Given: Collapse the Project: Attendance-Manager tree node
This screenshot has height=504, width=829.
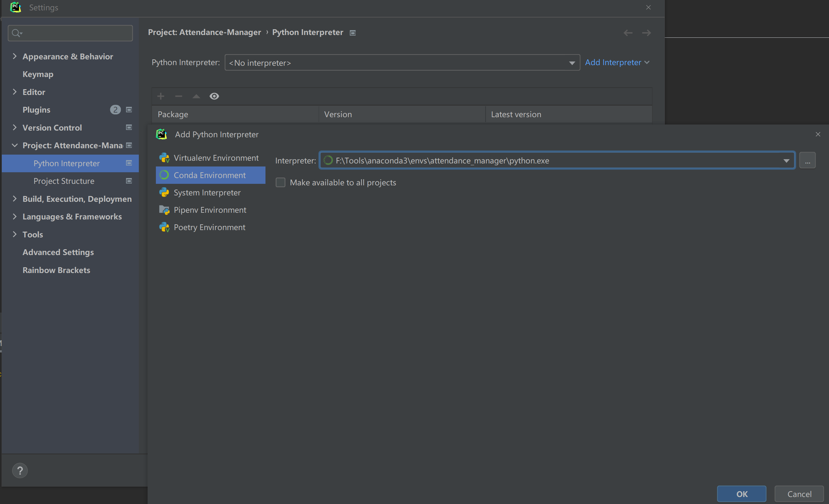Looking at the screenshot, I should 15,145.
